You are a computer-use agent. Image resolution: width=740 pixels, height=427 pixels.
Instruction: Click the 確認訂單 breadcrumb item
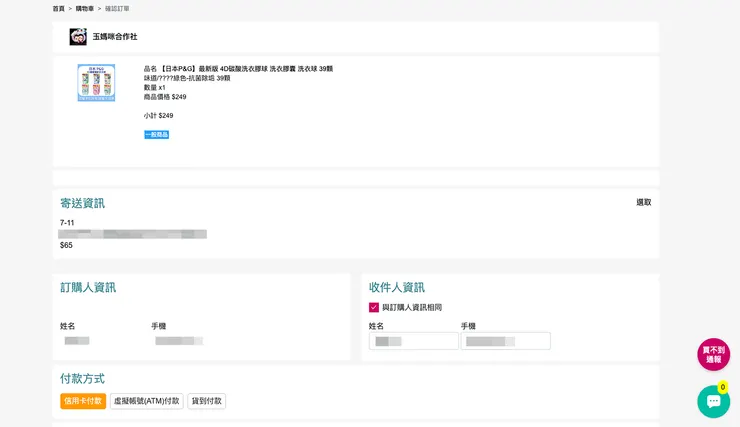coord(117,8)
